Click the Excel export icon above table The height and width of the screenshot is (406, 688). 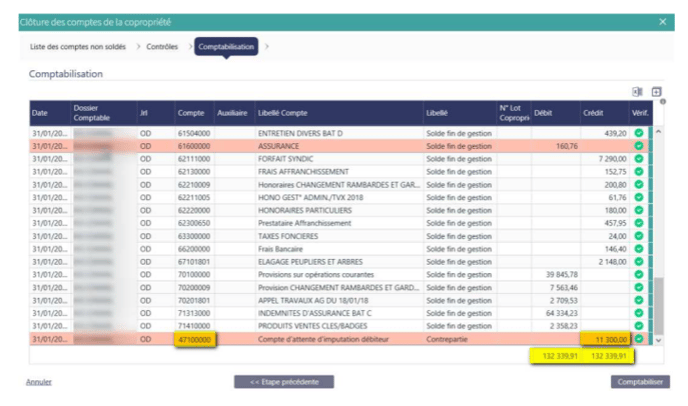point(636,92)
